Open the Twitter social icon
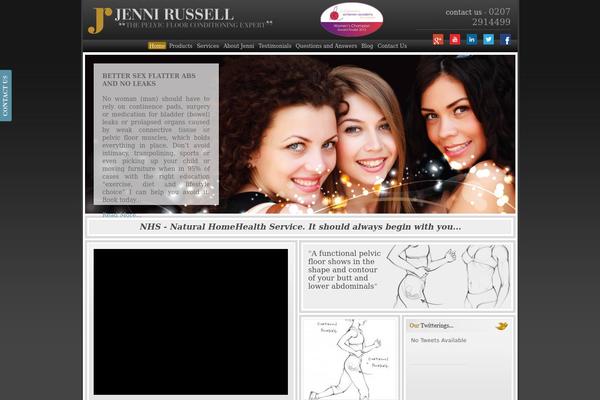Screen dimensions: 600x400 [x=488, y=39]
